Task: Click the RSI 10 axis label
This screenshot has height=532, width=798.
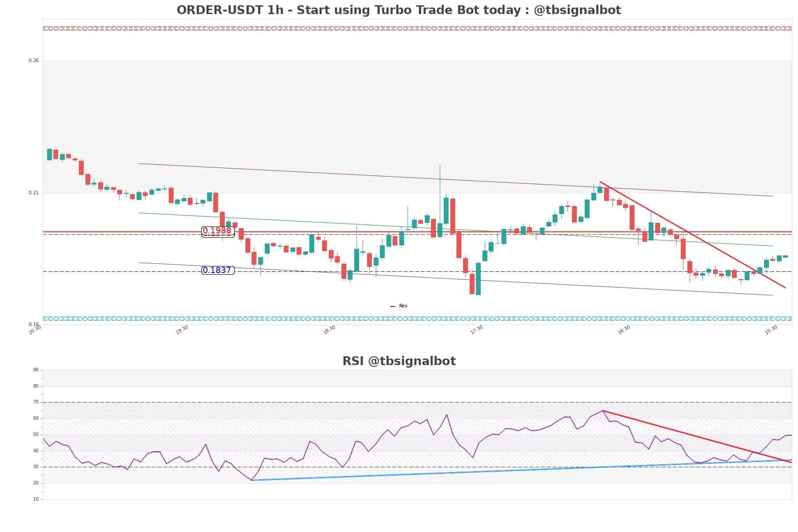Action: click(x=36, y=499)
